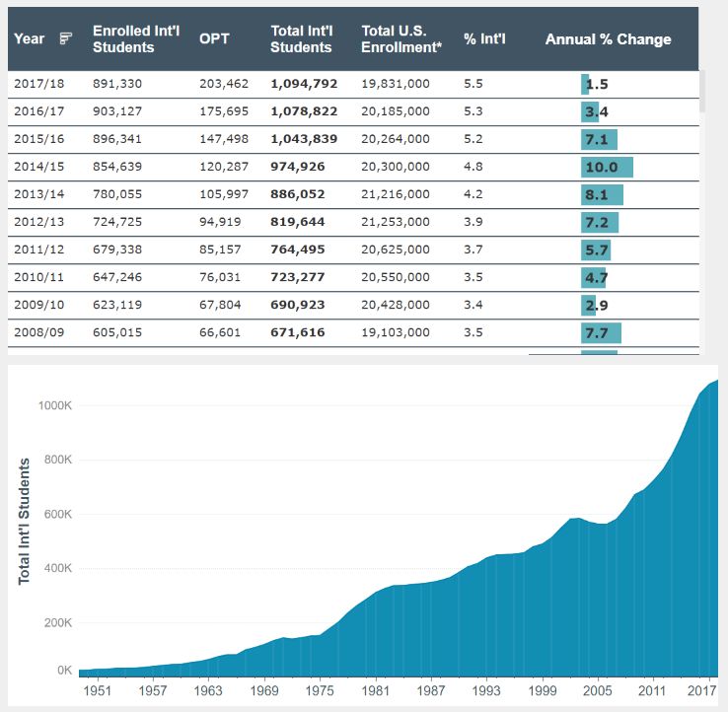Image resolution: width=728 pixels, height=712 pixels.
Task: Click the 1000K y-axis label
Action: 55,405
